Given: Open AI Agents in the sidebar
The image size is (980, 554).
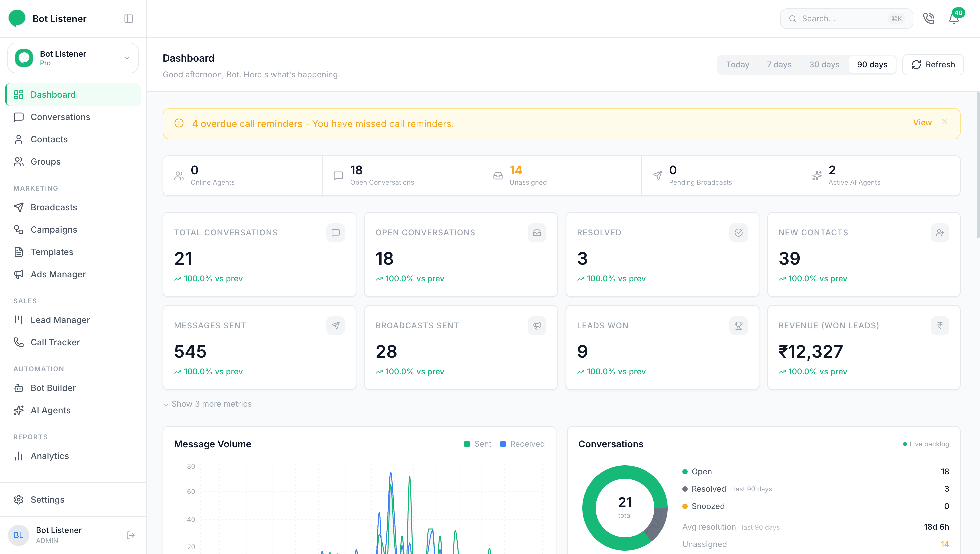Looking at the screenshot, I should pyautogui.click(x=73, y=411).
